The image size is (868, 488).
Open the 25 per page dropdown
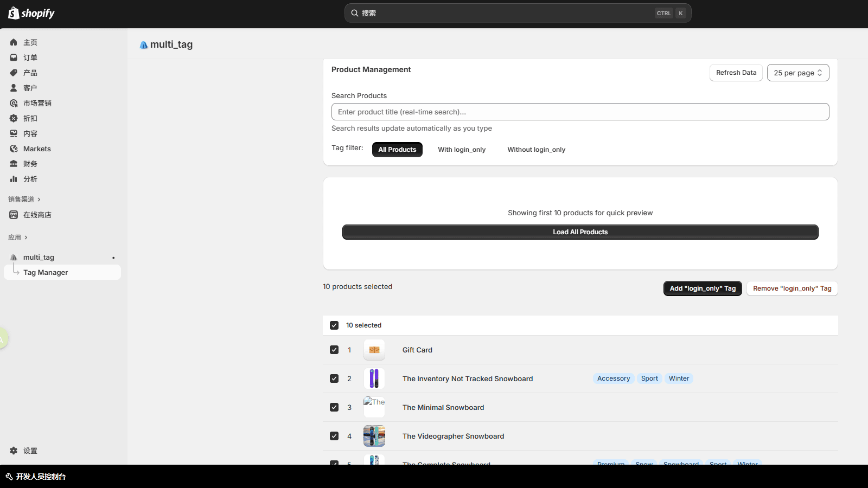[798, 73]
